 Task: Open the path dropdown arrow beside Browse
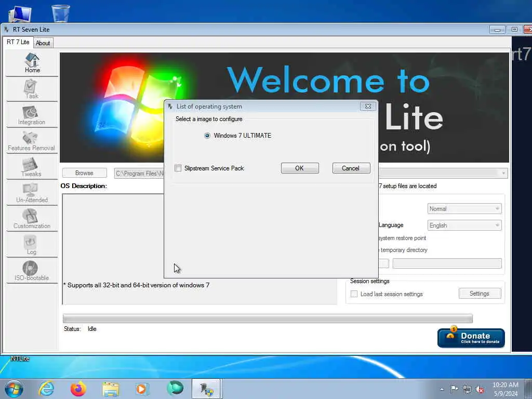pyautogui.click(x=503, y=173)
